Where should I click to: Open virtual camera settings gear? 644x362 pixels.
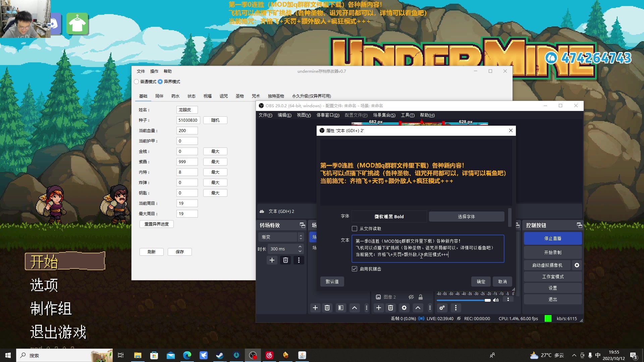pos(577,265)
